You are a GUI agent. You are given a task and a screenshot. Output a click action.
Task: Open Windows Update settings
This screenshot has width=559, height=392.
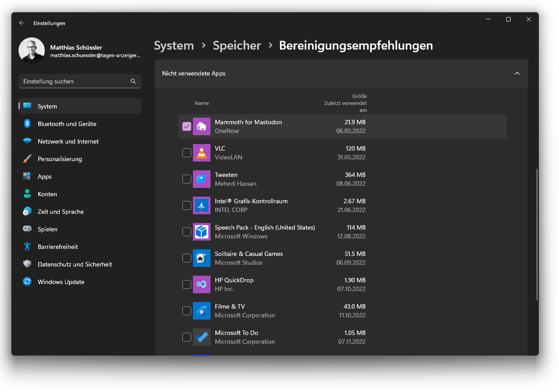tap(80, 282)
